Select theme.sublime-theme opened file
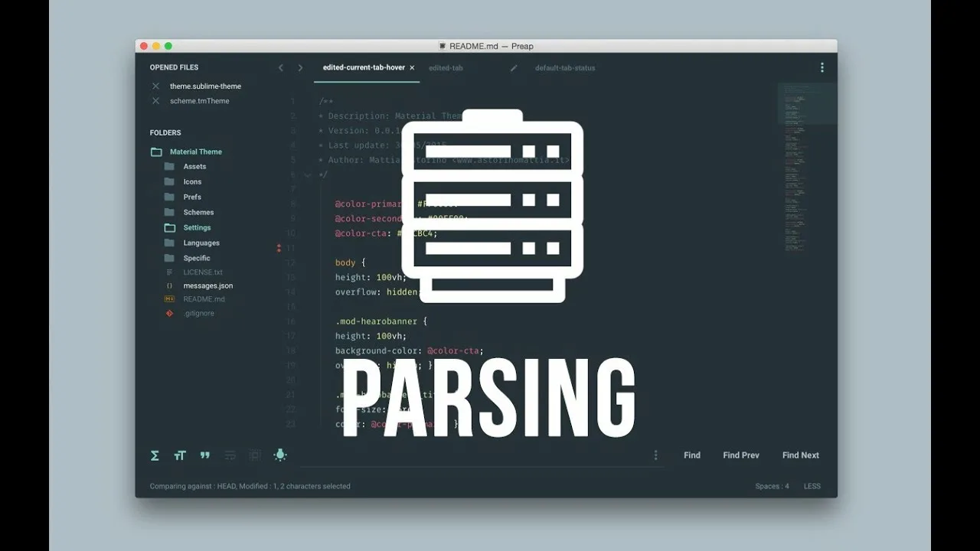 (x=205, y=86)
